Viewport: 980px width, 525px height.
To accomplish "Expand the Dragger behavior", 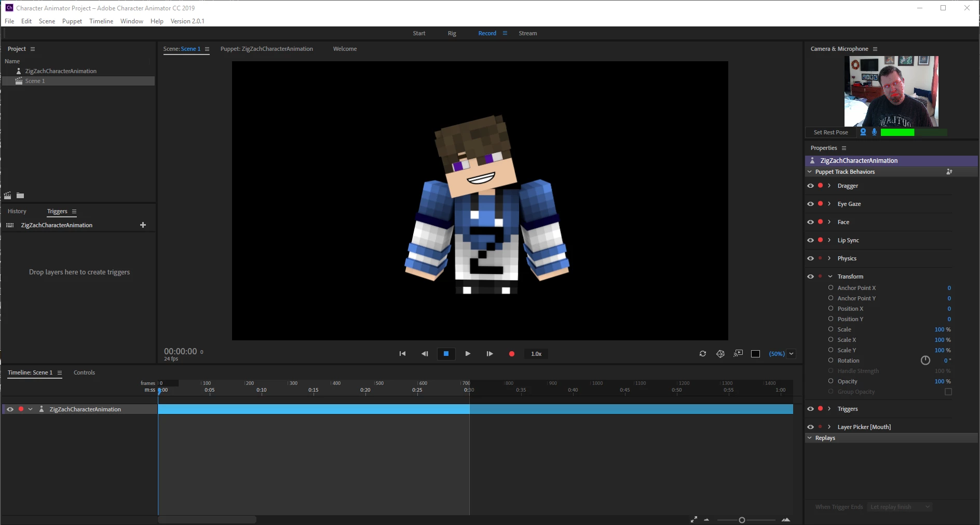I will click(x=829, y=186).
